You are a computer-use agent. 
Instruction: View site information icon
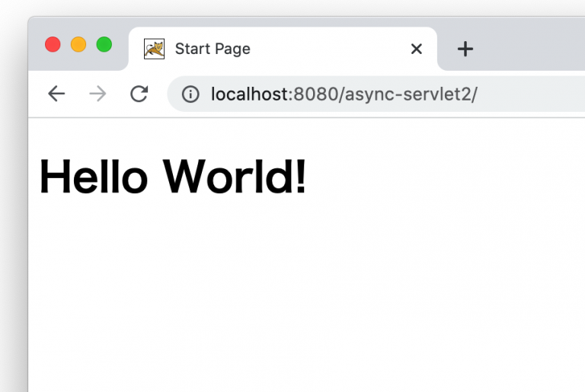(190, 94)
